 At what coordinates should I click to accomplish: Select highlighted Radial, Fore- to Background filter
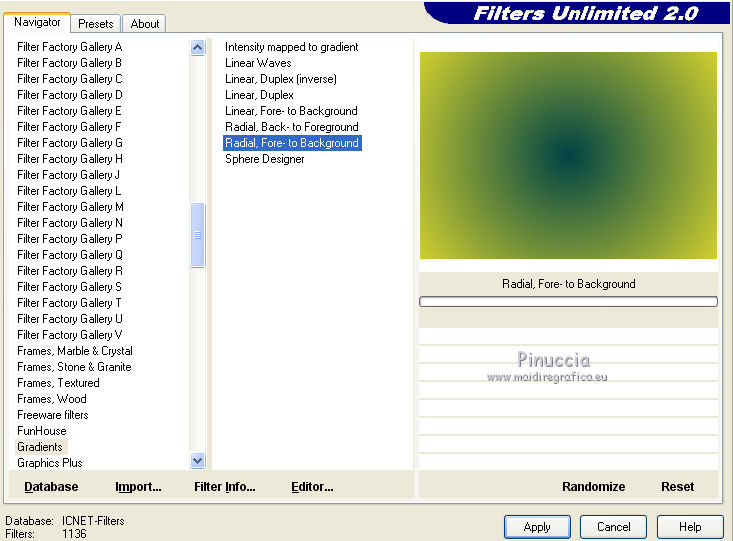(x=292, y=143)
